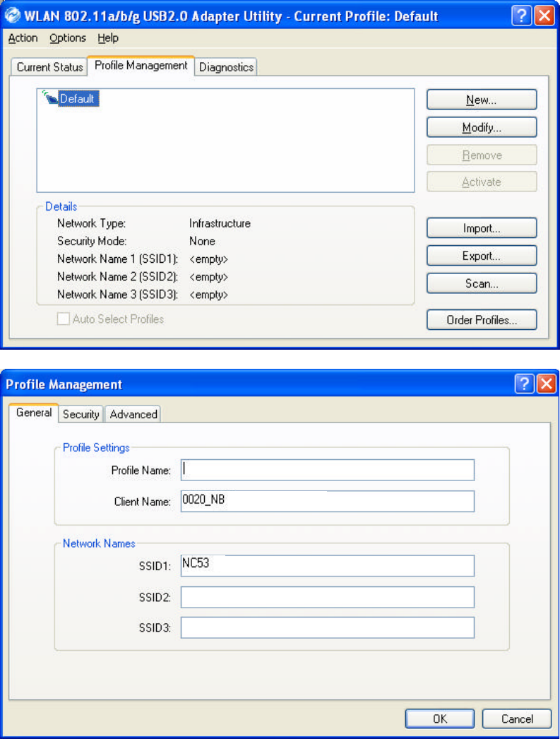The width and height of the screenshot is (560, 739).
Task: Select the General tab in Profile Management
Action: coord(34,413)
